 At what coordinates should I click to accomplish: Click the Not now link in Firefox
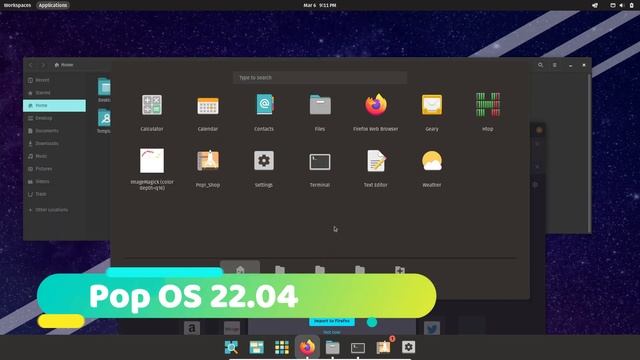[332, 332]
